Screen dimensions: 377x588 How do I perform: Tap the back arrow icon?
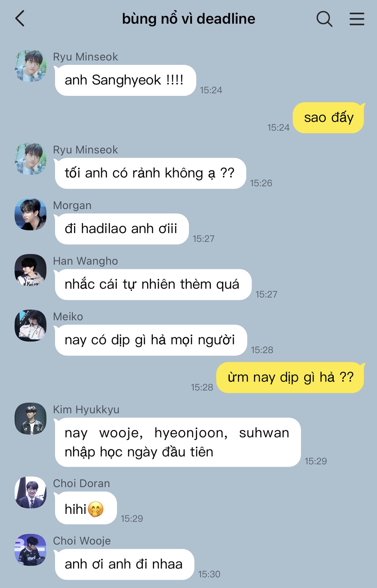[20, 19]
